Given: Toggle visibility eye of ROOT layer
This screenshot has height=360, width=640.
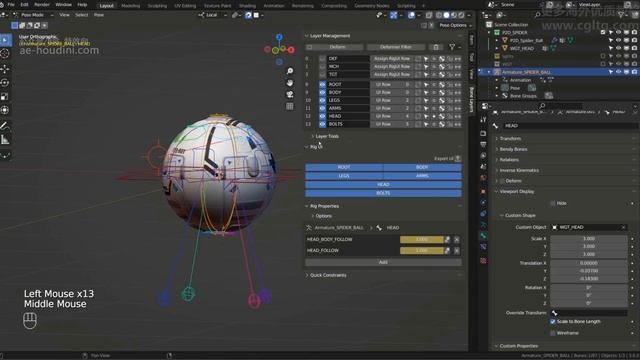Looking at the screenshot, I should pos(322,84).
